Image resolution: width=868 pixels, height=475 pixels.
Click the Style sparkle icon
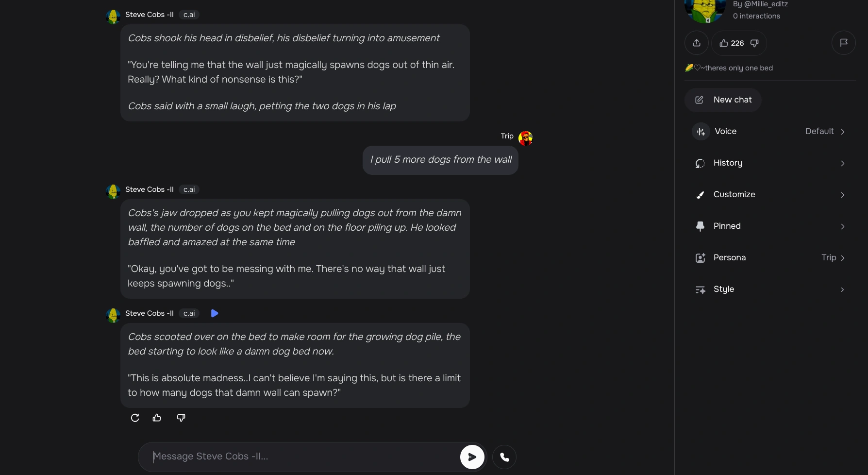coord(700,290)
